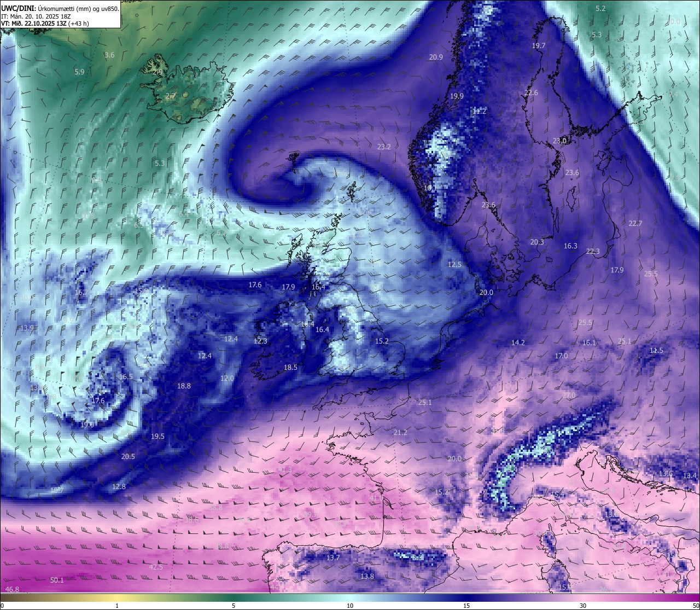This screenshot has height=610, width=700.
Task: Select the 19.7 value over northern Finland
Action: 539,45
